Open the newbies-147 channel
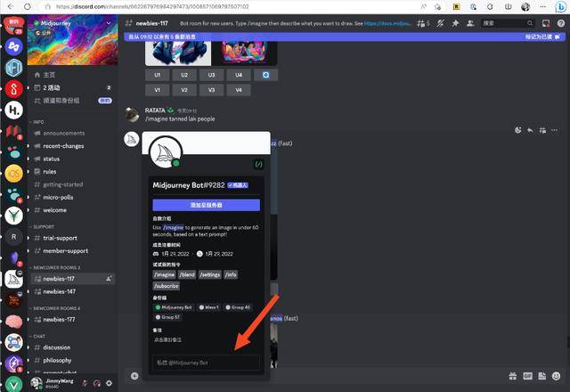 [x=71, y=291]
